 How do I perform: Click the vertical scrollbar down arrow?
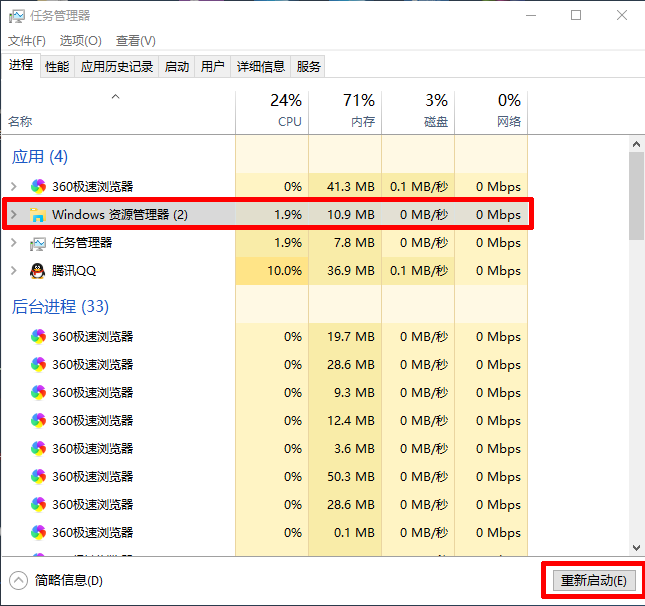click(636, 547)
